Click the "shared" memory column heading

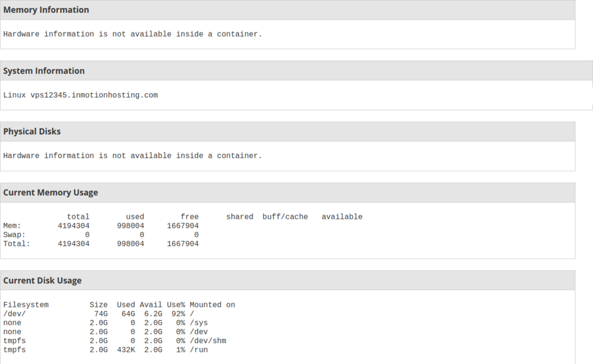[240, 217]
